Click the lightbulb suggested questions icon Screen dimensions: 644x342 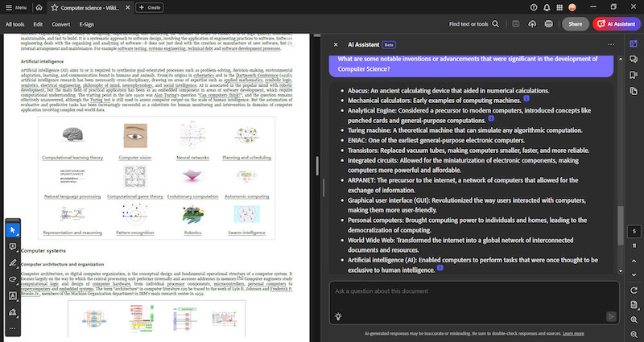[x=340, y=316]
